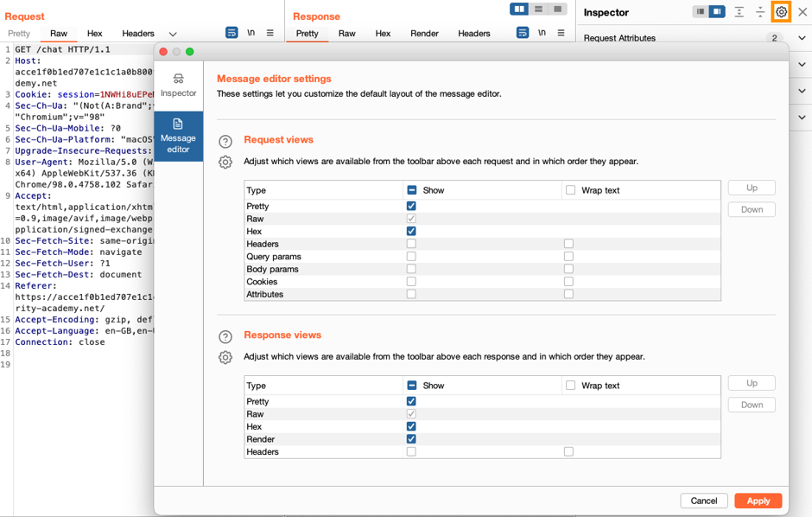Open Inspector settings gear icon
Screen dimensions: 812x517
point(781,11)
